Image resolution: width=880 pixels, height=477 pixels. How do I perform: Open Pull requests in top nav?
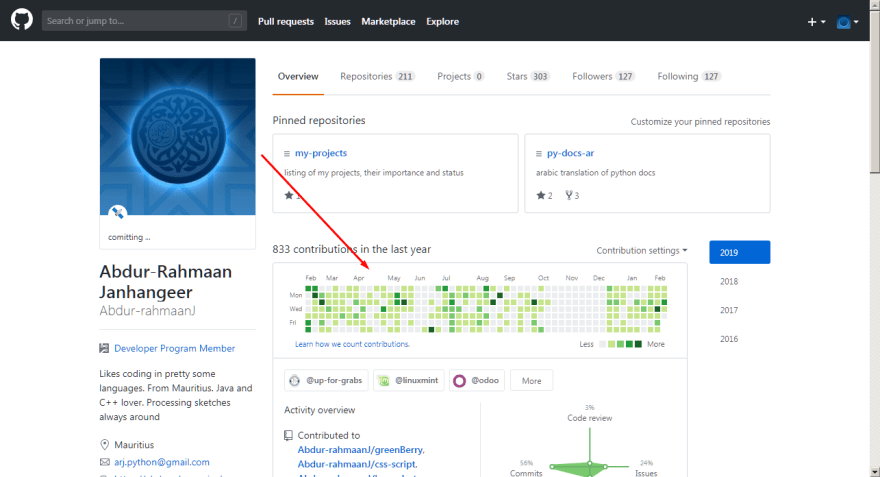pyautogui.click(x=286, y=21)
